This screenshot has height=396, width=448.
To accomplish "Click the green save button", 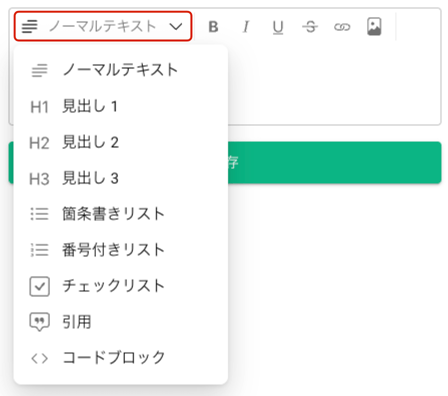I will pos(334,162).
